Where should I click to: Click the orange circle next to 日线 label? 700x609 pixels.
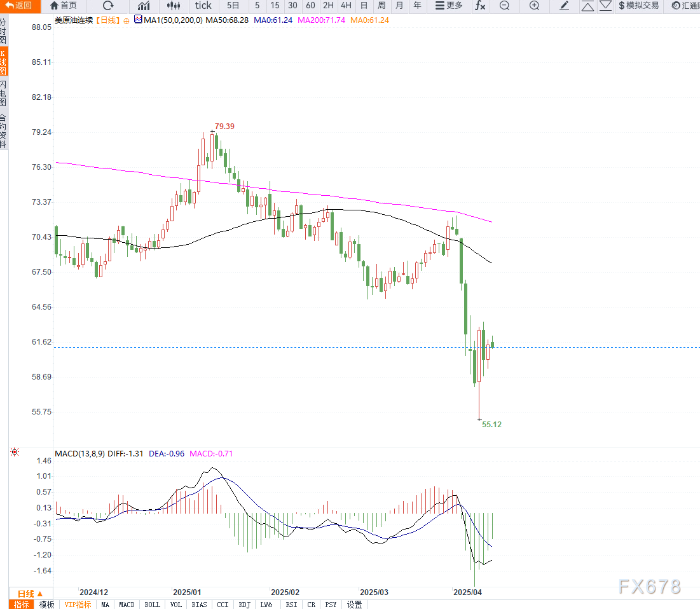(x=127, y=21)
